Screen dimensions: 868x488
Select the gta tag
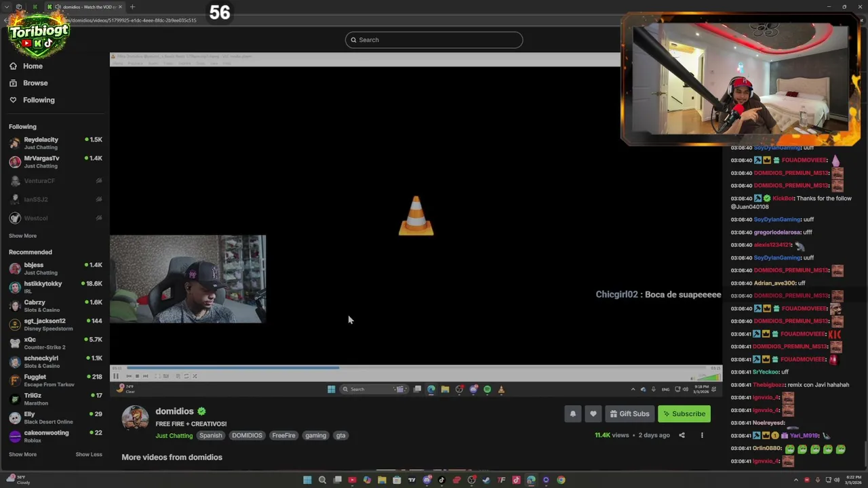(340, 436)
